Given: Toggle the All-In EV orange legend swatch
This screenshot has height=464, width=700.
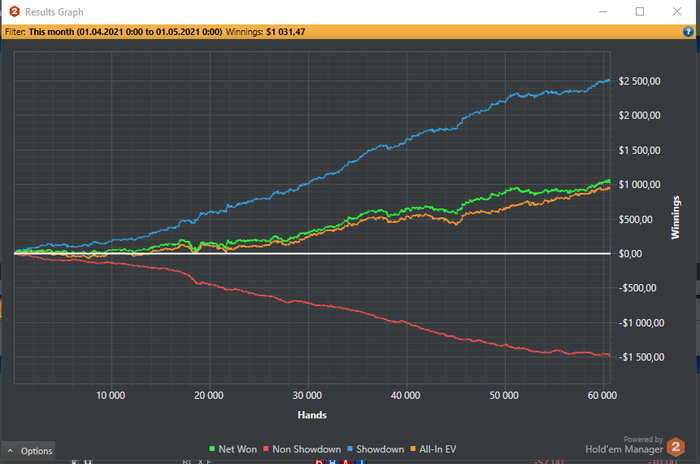Looking at the screenshot, I should click(413, 449).
